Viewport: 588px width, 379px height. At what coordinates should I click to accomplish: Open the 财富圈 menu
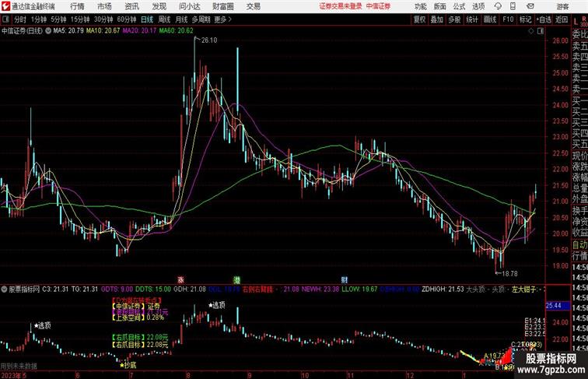tap(222, 6)
